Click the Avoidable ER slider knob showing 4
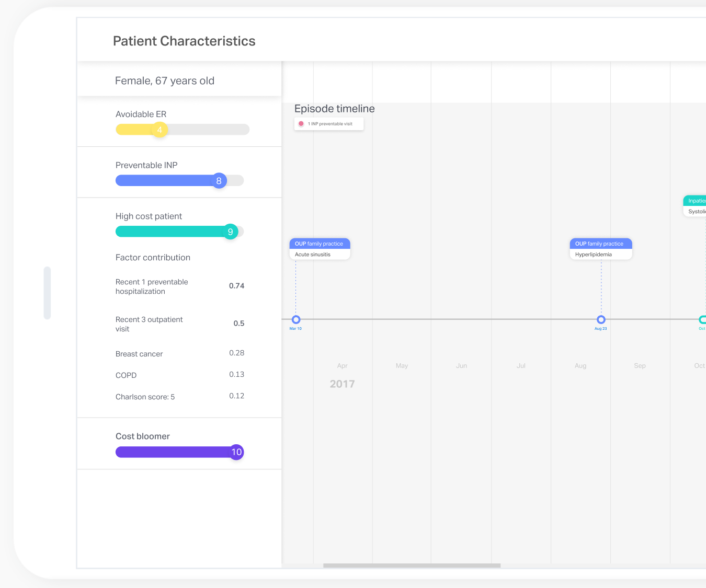 pyautogui.click(x=160, y=130)
